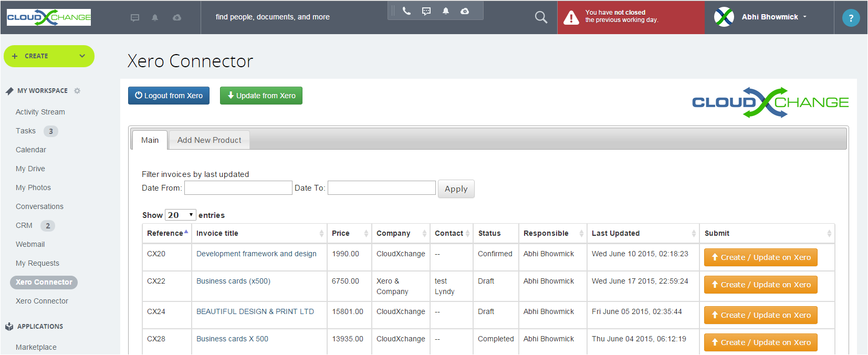Screen dimensions: 868x355
Task: Open Activity Stream in sidebar
Action: (40, 112)
